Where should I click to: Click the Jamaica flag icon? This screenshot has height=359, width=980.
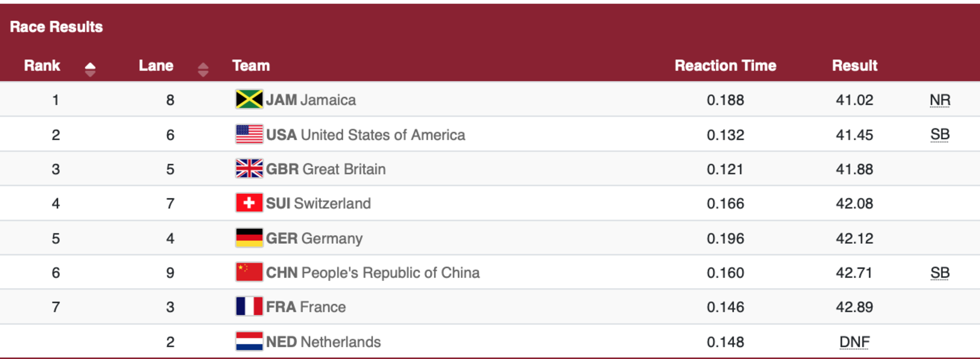(x=249, y=99)
